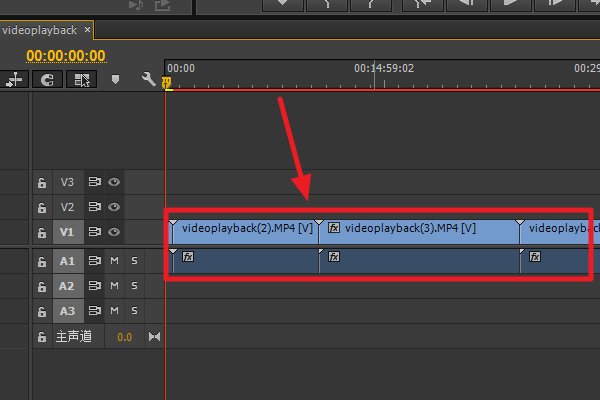
Task: Select the videoplayback sequence tab
Action: tap(38, 30)
